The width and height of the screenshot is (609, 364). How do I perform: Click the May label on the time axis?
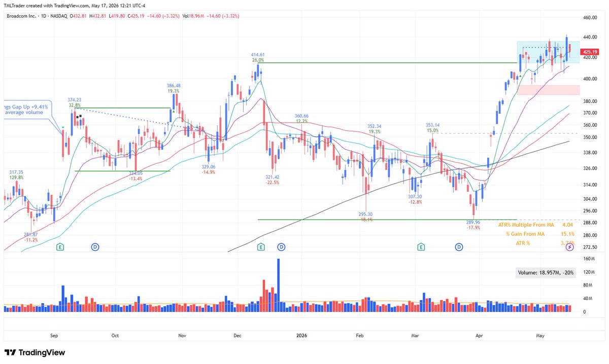[541, 336]
